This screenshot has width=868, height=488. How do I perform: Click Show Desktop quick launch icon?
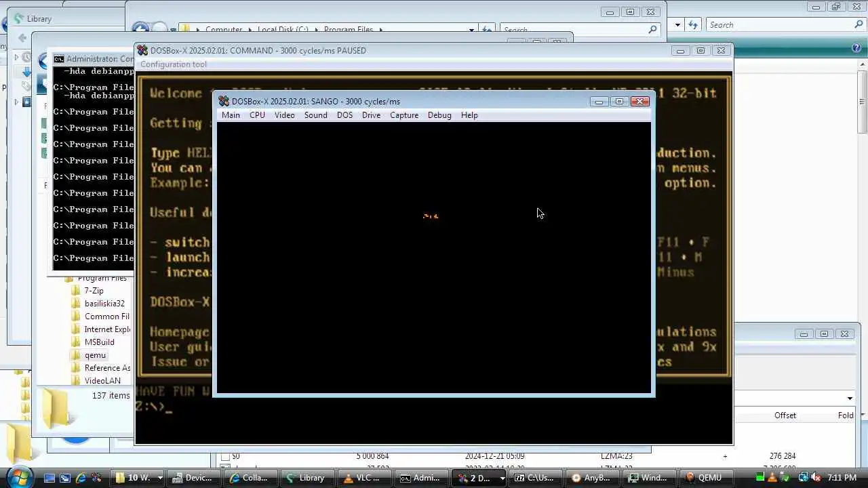click(x=50, y=478)
